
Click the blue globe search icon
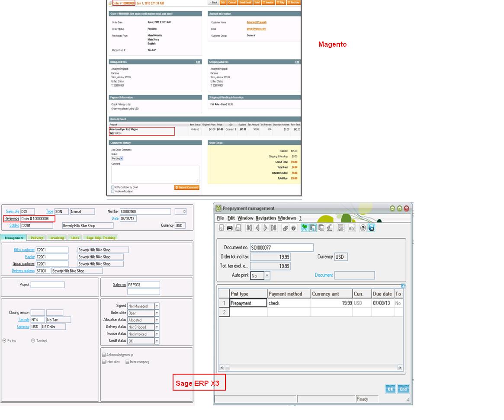point(371,228)
